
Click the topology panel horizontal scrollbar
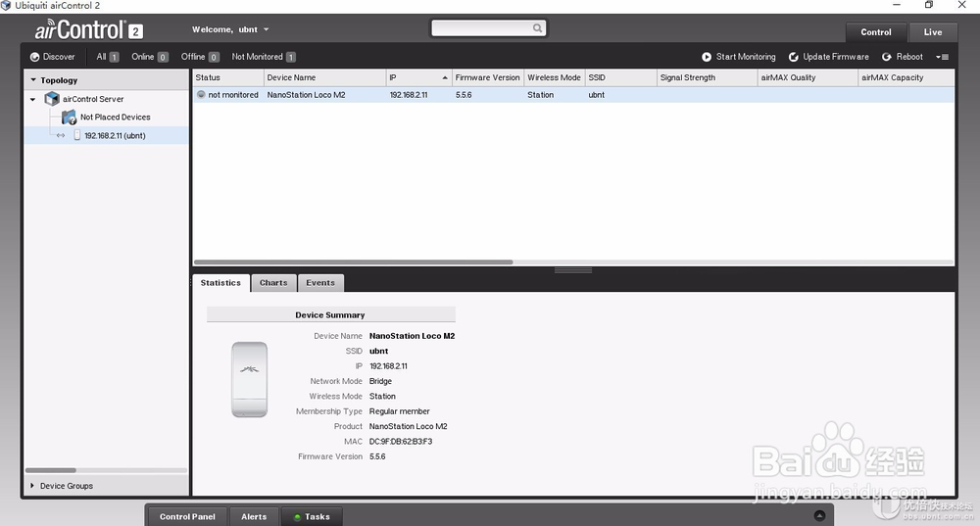[51, 470]
